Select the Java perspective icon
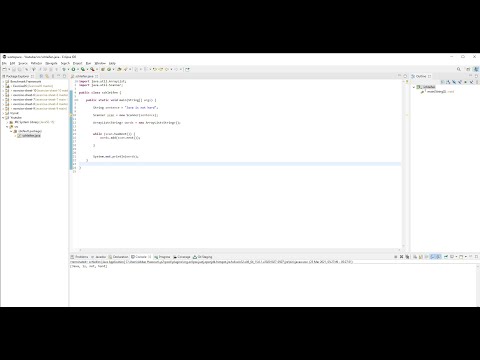Screen dimensions: 480x360 click(476, 69)
